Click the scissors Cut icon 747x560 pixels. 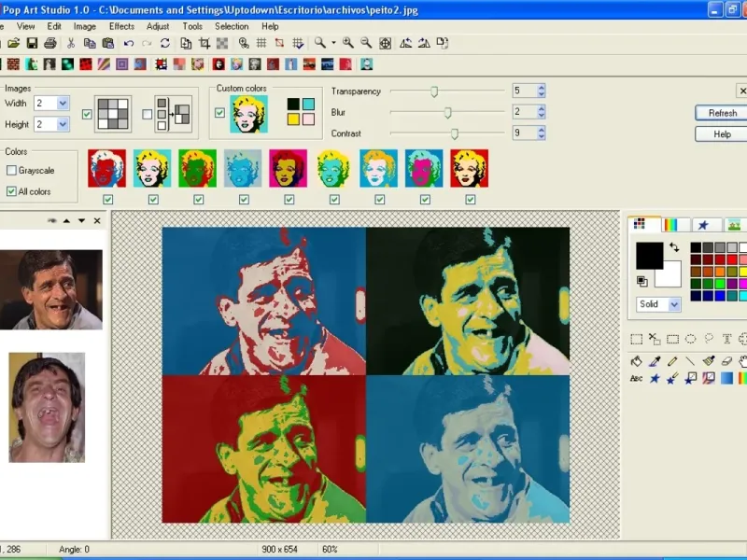[x=71, y=43]
